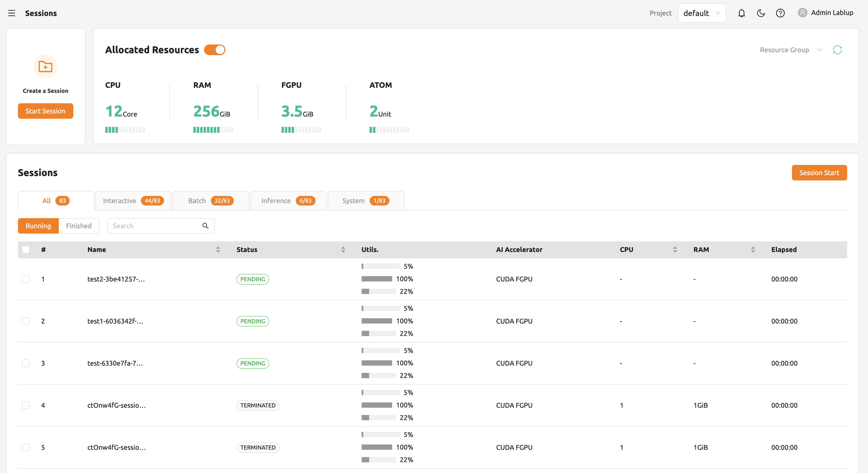This screenshot has height=473, width=868.
Task: Open ctOnw4fG-sessio… in row 5
Action: [117, 447]
